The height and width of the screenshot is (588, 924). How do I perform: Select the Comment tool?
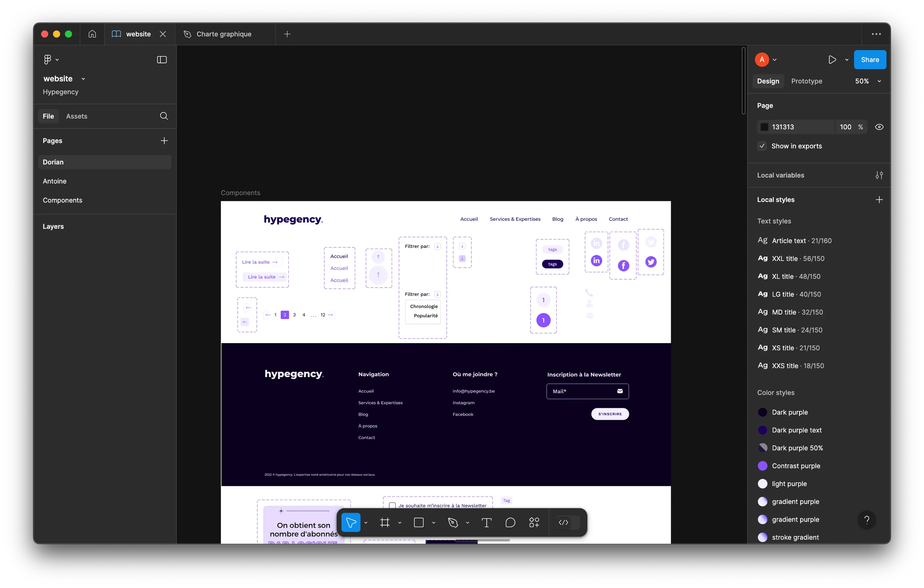(x=510, y=523)
